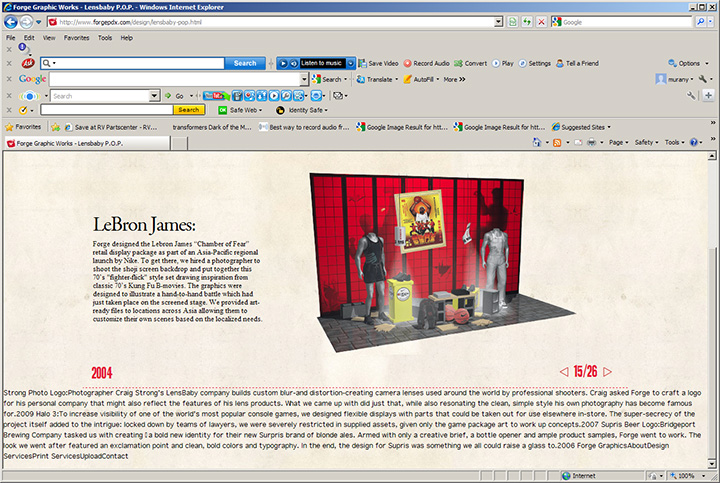Image resolution: width=720 pixels, height=483 pixels.
Task: Open the Google toolbar search box dropdown
Action: 304,79
